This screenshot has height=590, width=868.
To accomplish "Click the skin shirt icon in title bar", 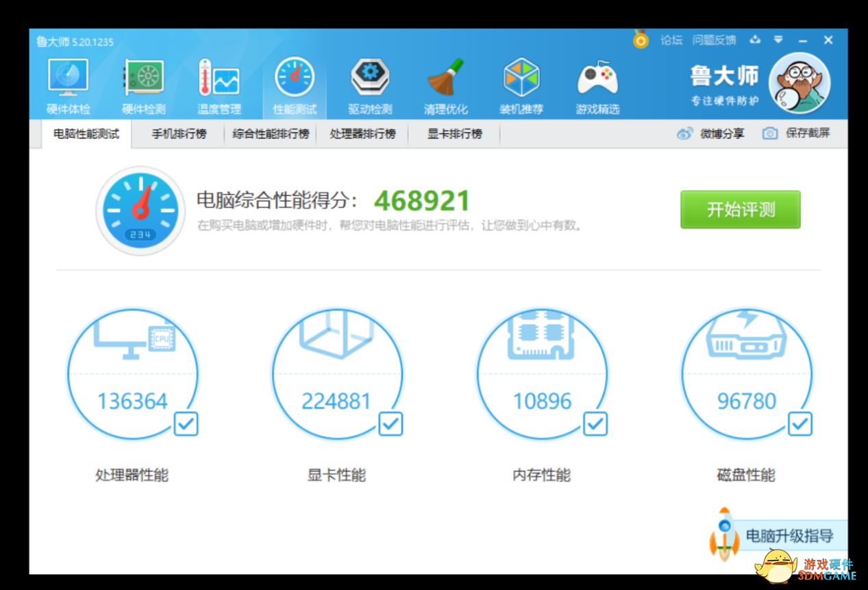I will 755,40.
